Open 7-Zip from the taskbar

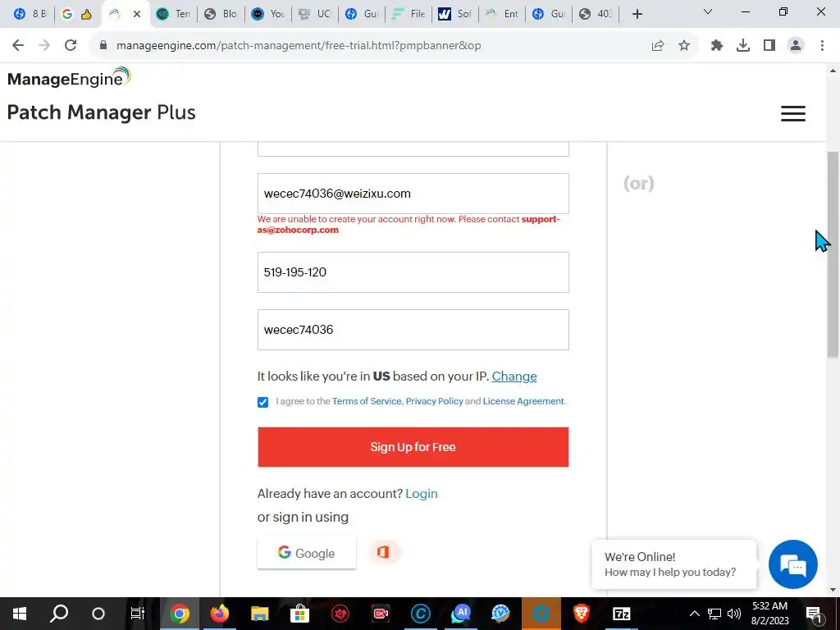coord(622,614)
